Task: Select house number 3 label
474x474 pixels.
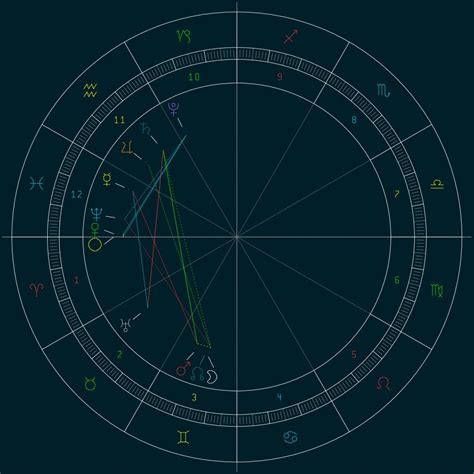Action: click(194, 397)
